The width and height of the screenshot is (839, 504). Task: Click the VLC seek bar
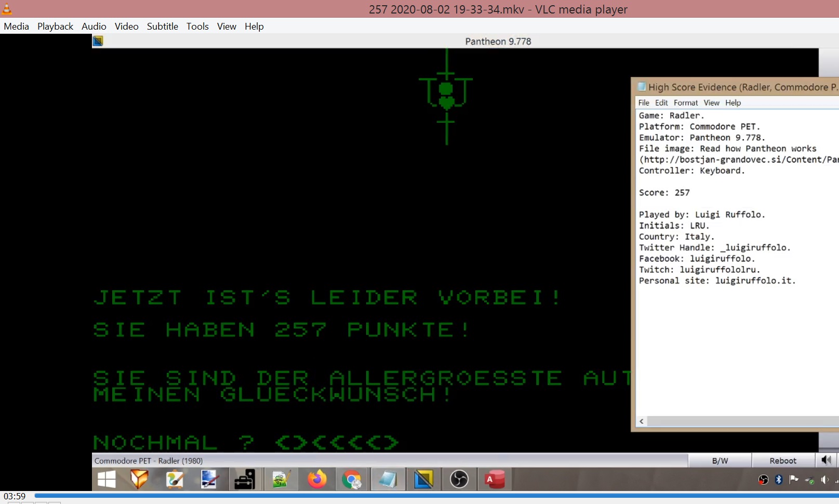click(x=416, y=496)
